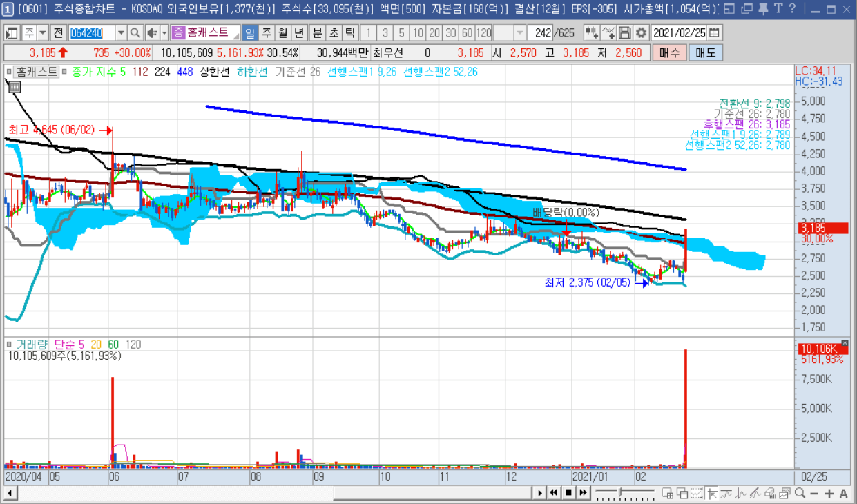
Task: Click the save chart floppy disk icon
Action: click(624, 33)
